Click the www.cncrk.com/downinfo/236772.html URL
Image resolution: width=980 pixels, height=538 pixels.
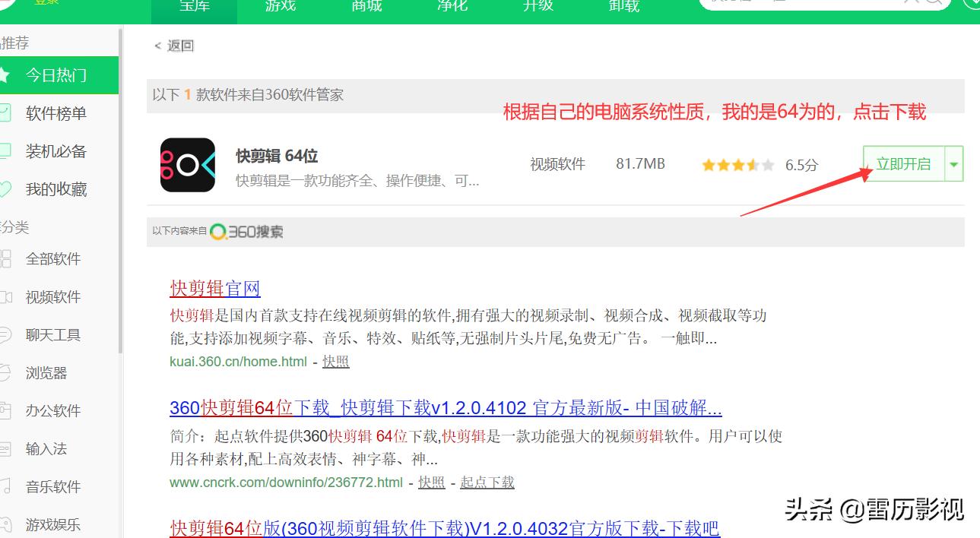coord(287,483)
